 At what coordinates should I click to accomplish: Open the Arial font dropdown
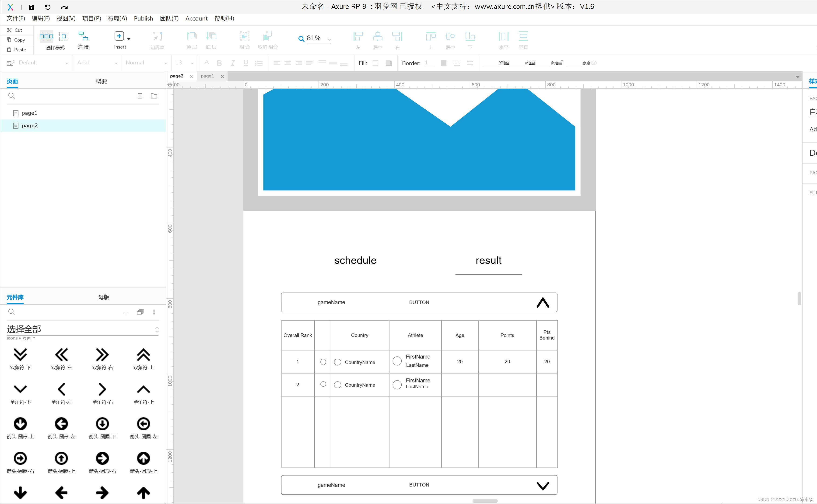(116, 63)
